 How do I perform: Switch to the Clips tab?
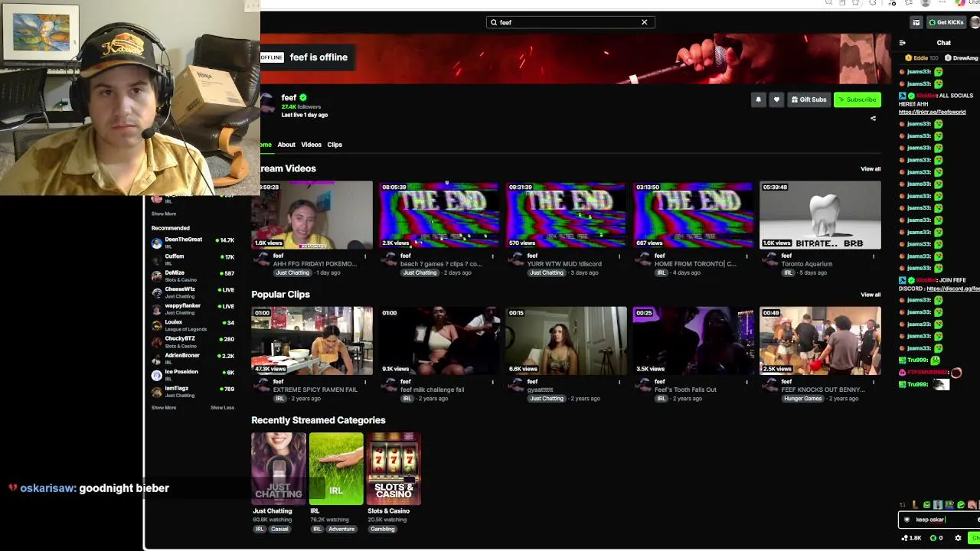click(335, 145)
